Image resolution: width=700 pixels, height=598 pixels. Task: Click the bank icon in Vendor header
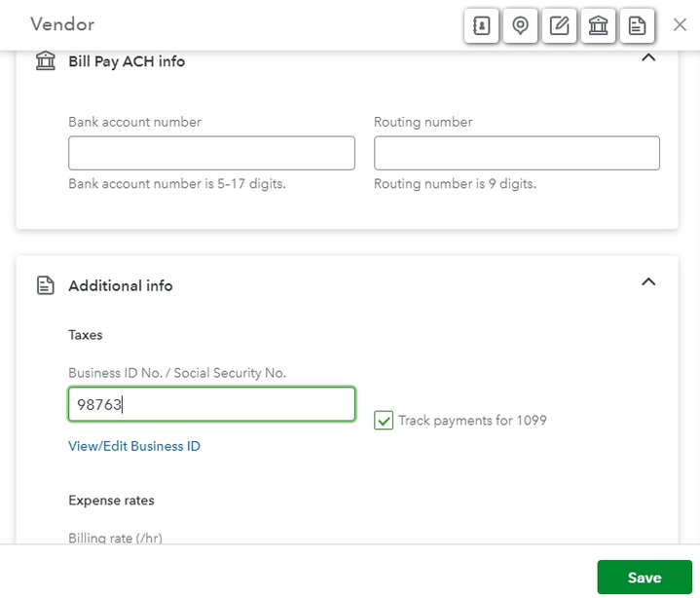(x=598, y=25)
